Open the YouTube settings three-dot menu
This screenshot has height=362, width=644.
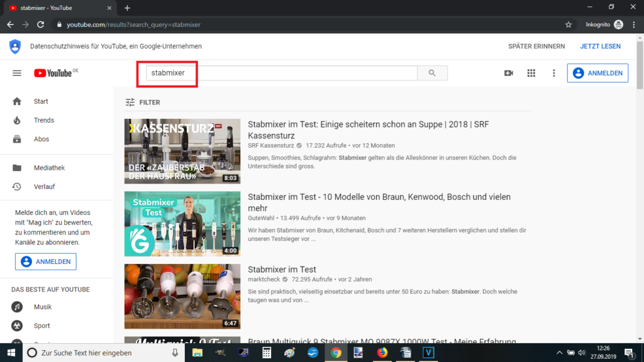pyautogui.click(x=553, y=73)
